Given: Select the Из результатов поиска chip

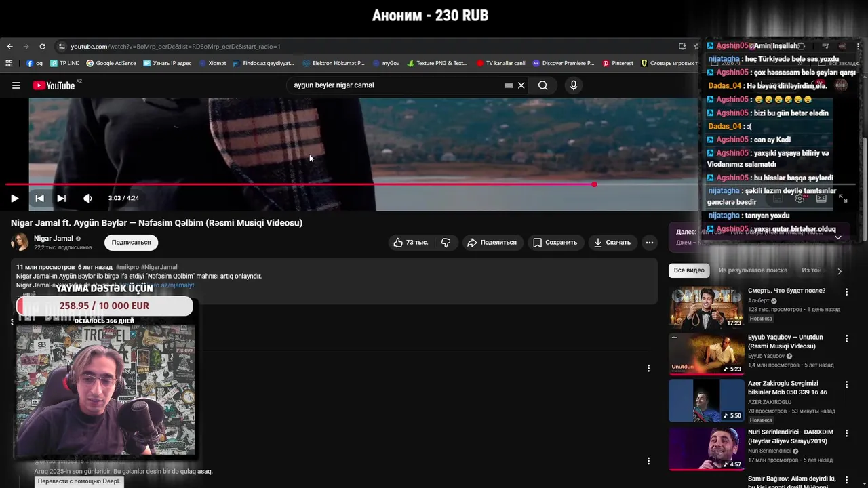Looking at the screenshot, I should (753, 270).
